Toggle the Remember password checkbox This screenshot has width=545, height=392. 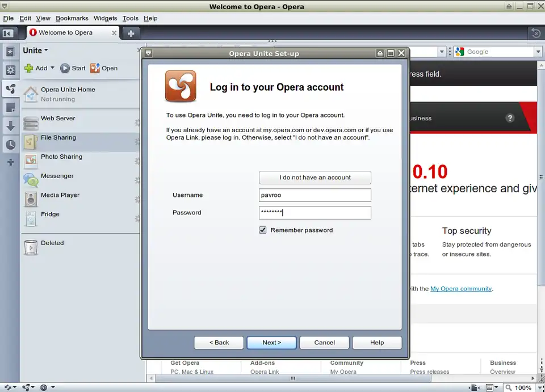(263, 230)
